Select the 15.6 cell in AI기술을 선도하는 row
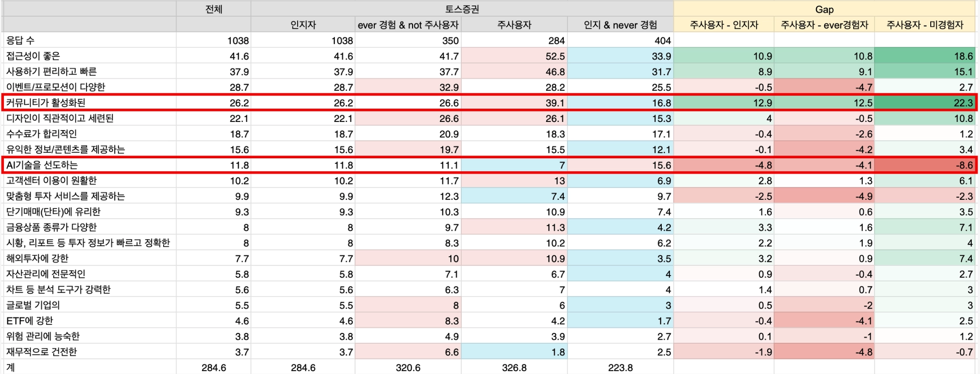Viewport: 980px width, 374px height. point(621,165)
